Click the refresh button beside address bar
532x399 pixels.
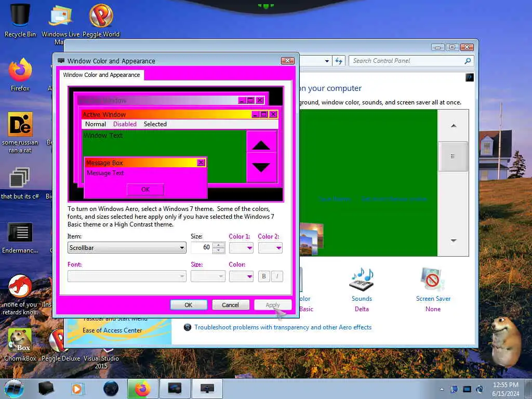pos(339,61)
